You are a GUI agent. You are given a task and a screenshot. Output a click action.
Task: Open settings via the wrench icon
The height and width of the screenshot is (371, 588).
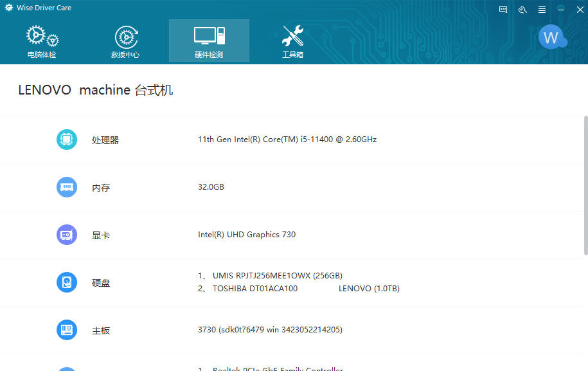[522, 9]
